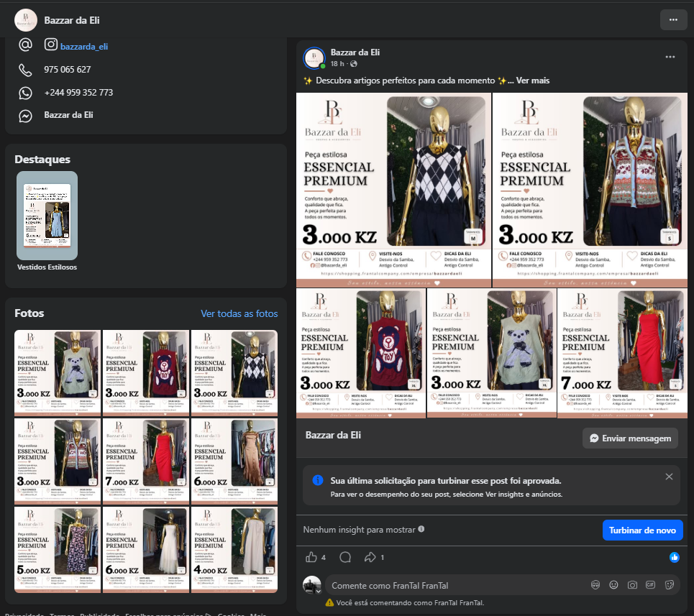
Task: Open the post options three-dots menu
Action: coord(670,57)
